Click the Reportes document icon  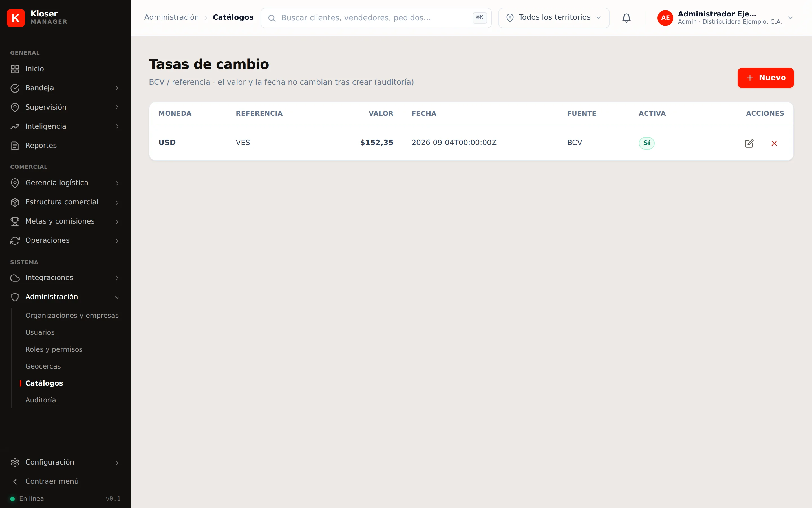point(15,146)
